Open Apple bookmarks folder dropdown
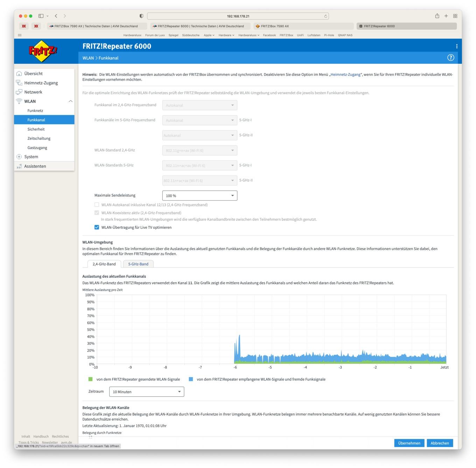Image resolution: width=476 pixels, height=468 pixels. pyautogui.click(x=209, y=35)
